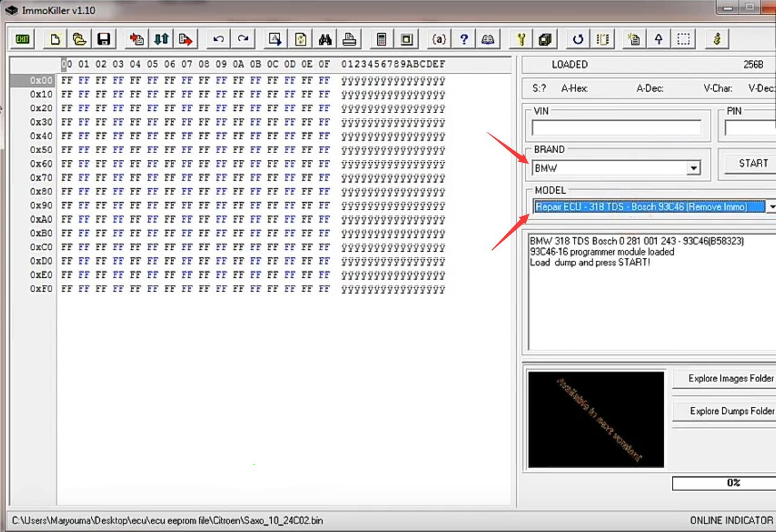This screenshot has width=776, height=532.
Task: Open the calculator tool icon
Action: [382, 39]
